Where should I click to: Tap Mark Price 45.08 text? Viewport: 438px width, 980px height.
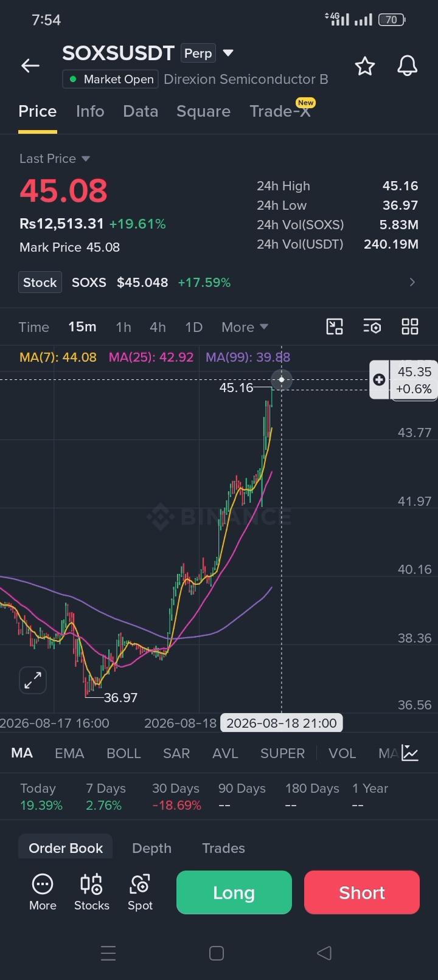tap(69, 247)
